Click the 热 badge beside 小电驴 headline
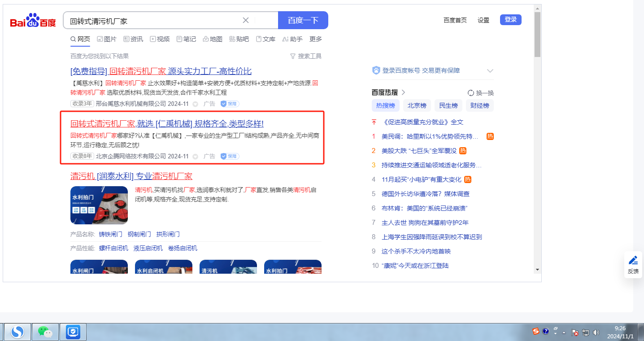This screenshot has width=644, height=341. coord(468,179)
